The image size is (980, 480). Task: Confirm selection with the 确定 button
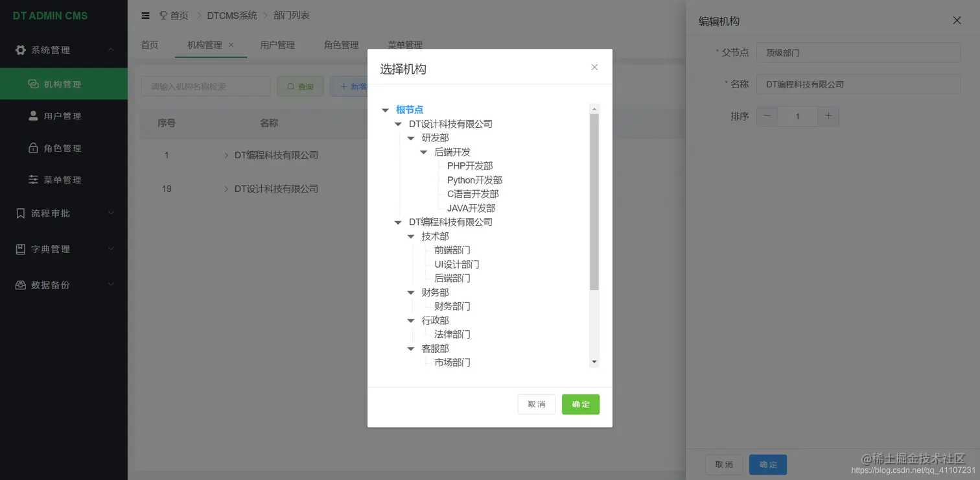click(x=580, y=403)
